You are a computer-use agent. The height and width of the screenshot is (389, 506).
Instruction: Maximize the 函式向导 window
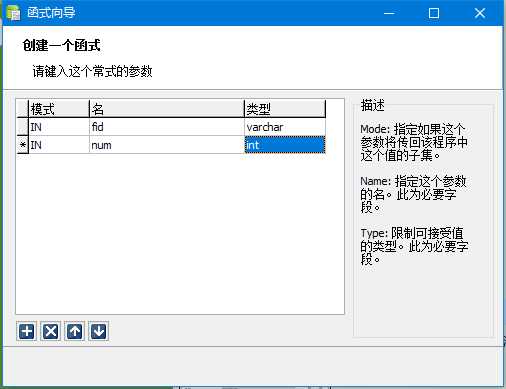[434, 13]
